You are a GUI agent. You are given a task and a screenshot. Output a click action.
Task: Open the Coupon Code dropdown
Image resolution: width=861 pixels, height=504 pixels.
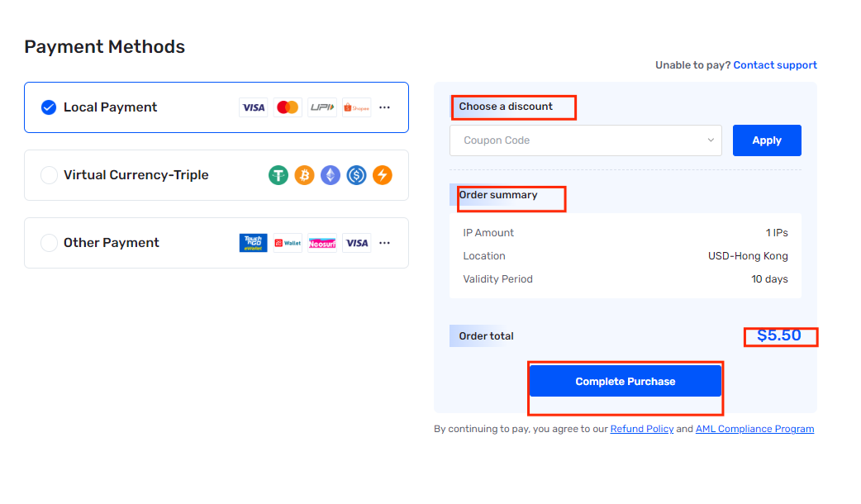(x=585, y=140)
